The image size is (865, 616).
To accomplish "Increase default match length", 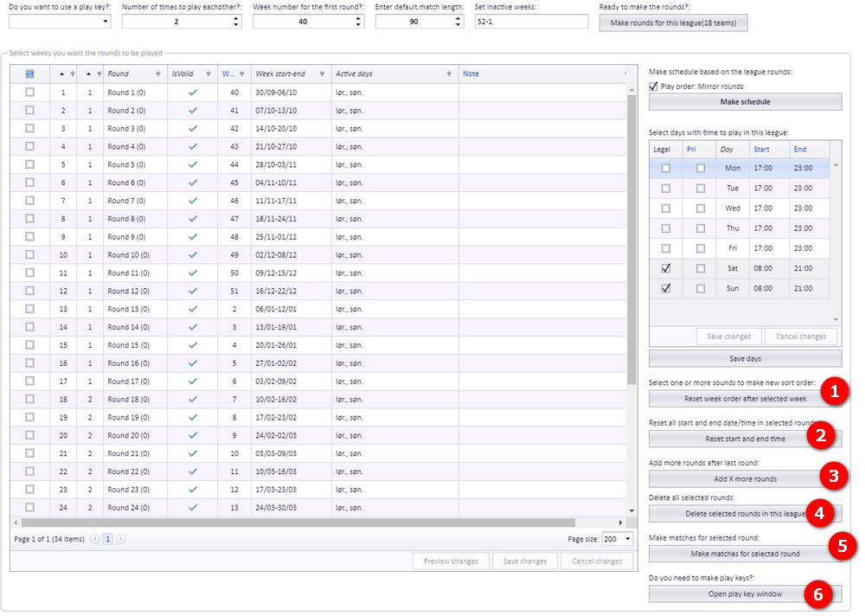I will tap(458, 18).
